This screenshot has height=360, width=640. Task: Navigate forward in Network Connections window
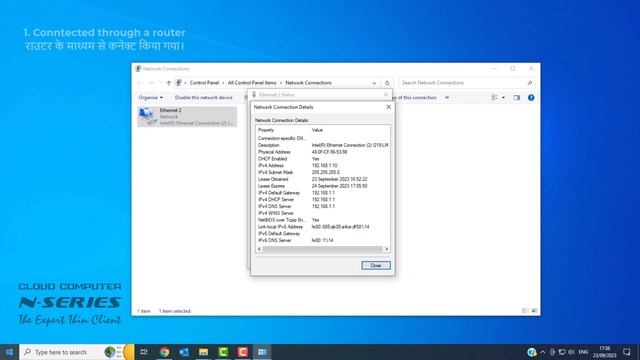[x=151, y=83]
